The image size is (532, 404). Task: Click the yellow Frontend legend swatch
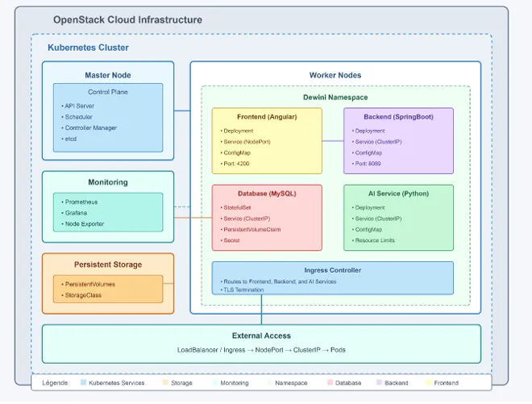[429, 382]
